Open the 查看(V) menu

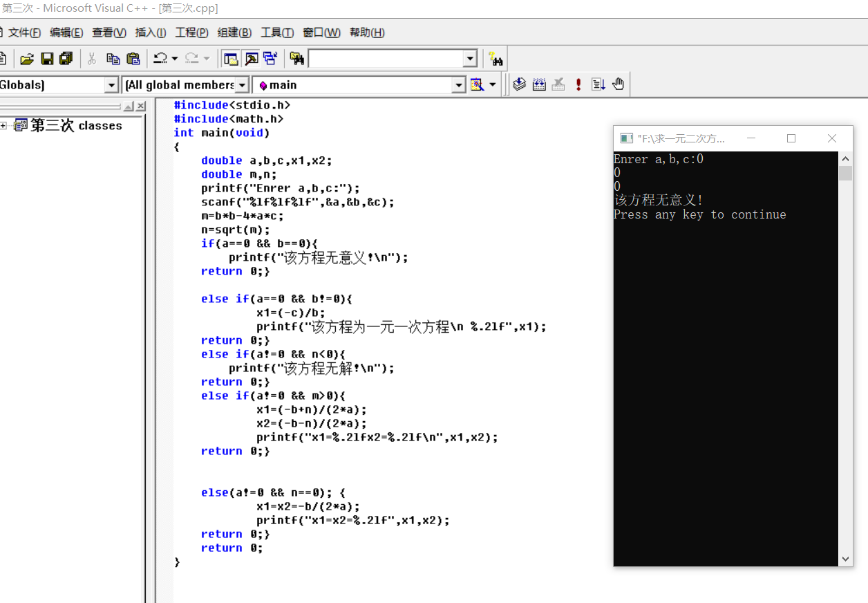109,33
